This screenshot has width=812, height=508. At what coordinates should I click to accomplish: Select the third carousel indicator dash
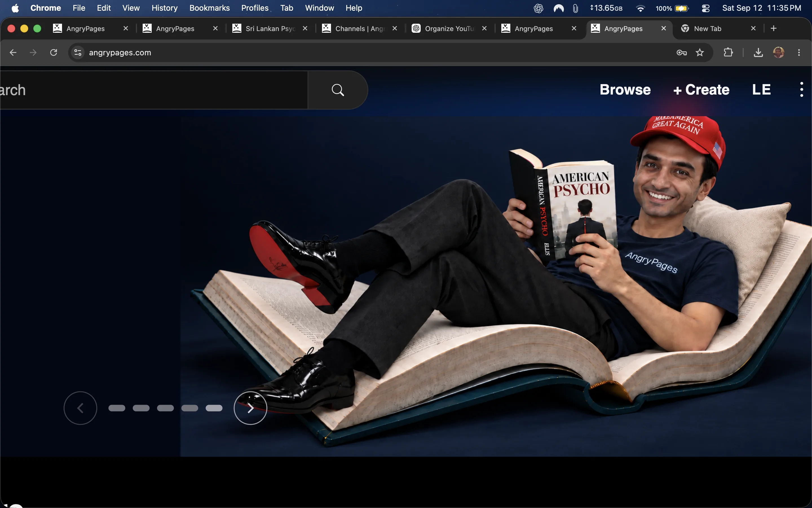pyautogui.click(x=166, y=408)
